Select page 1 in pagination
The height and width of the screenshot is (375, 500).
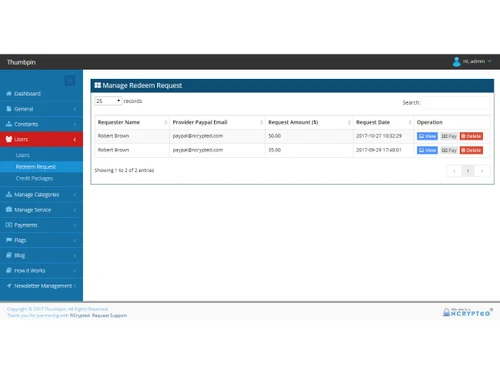tap(468, 171)
